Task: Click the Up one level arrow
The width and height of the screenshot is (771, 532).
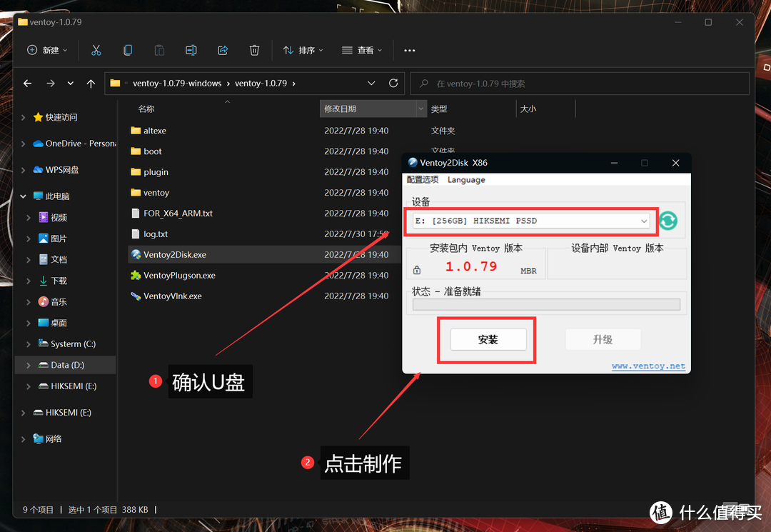Action: [x=91, y=84]
